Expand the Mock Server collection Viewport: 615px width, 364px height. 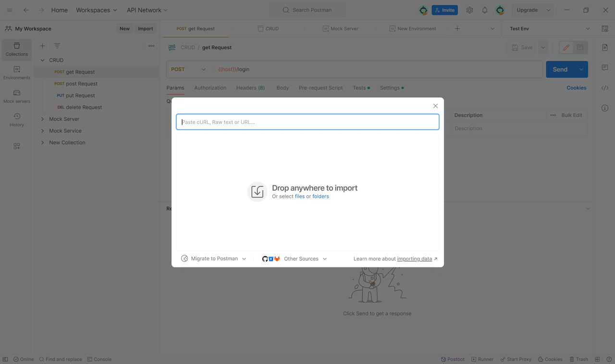click(42, 119)
